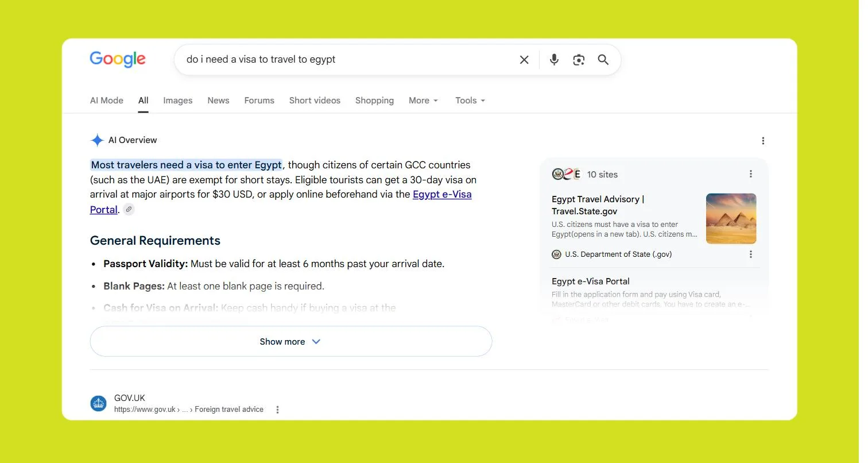This screenshot has width=868, height=463.
Task: Expand the overview with Show more
Action: pos(291,341)
